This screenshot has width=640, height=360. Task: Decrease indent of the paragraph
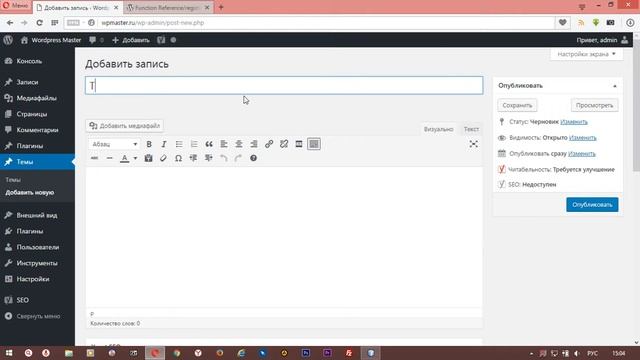193,158
